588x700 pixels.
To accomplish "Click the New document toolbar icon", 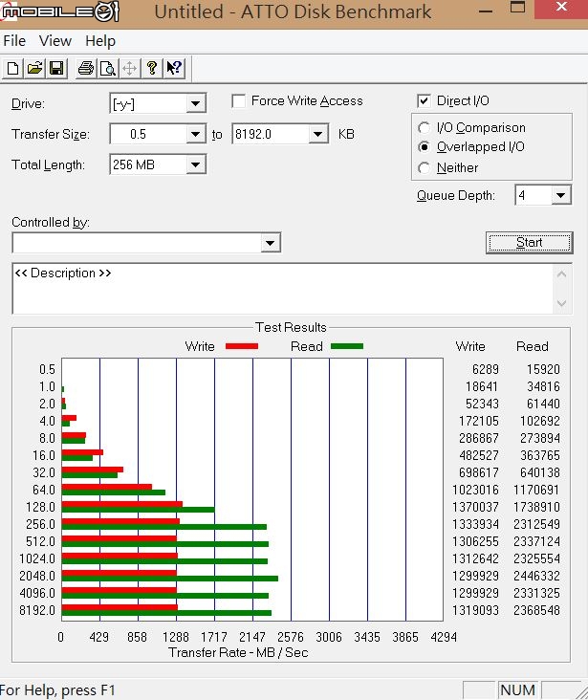I will point(13,68).
